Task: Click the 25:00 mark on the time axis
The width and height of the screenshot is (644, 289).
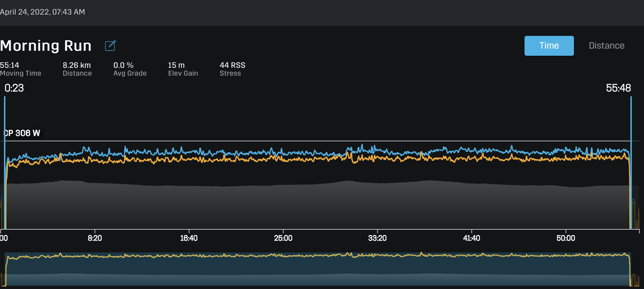Action: point(283,238)
